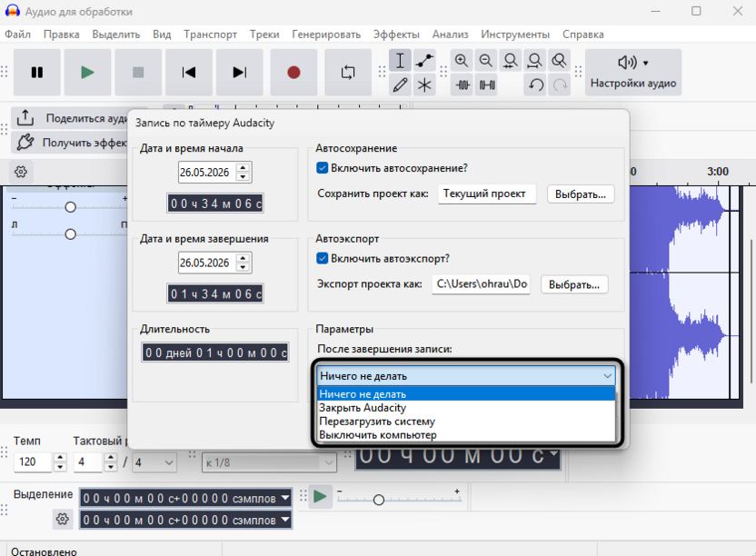Increase the start date spinner
The width and height of the screenshot is (756, 556).
click(243, 168)
